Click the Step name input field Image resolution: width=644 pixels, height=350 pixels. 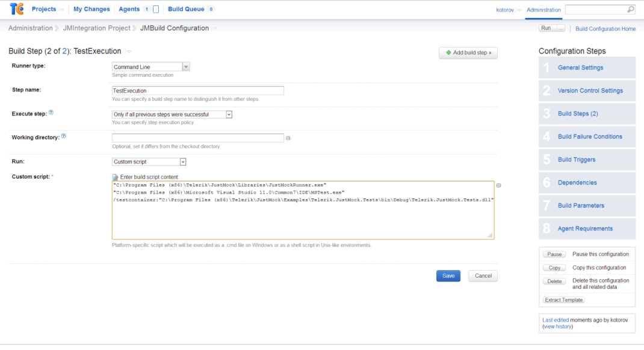198,91
